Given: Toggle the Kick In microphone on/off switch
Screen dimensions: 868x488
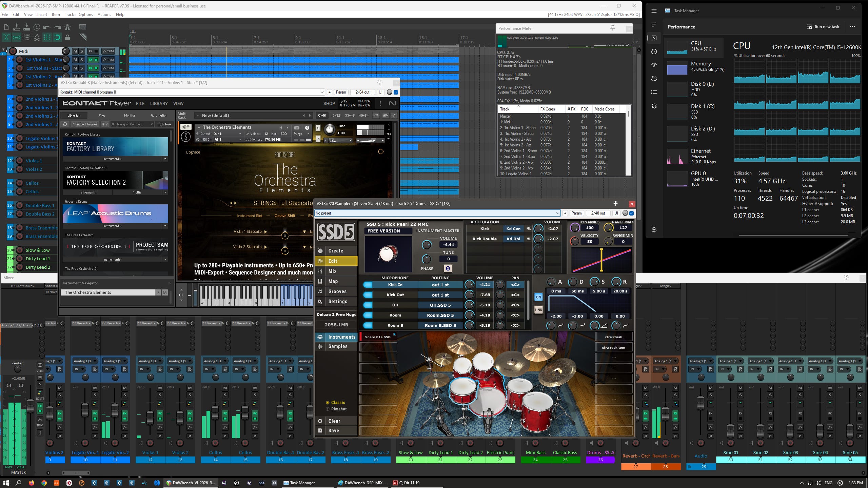Looking at the screenshot, I should point(368,285).
